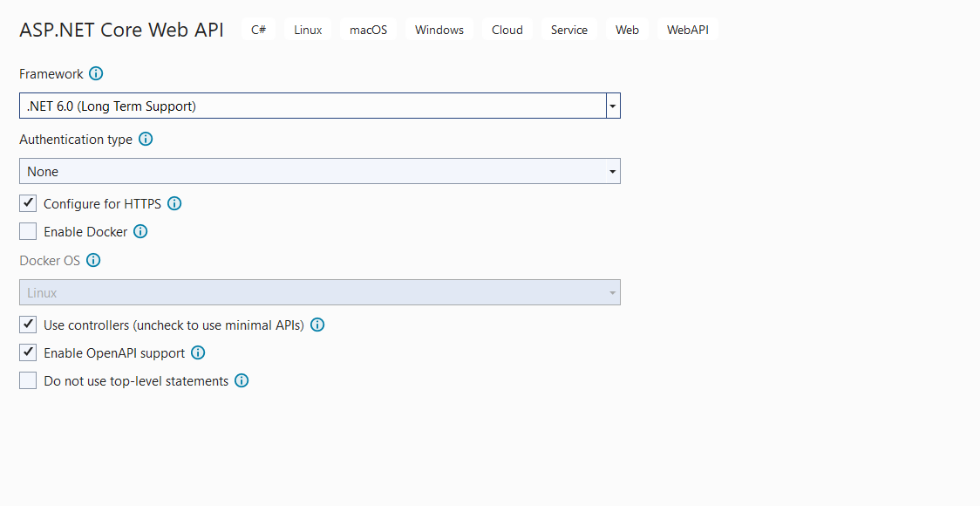Expand the Docker OS dropdown
980x506 pixels.
click(x=613, y=291)
